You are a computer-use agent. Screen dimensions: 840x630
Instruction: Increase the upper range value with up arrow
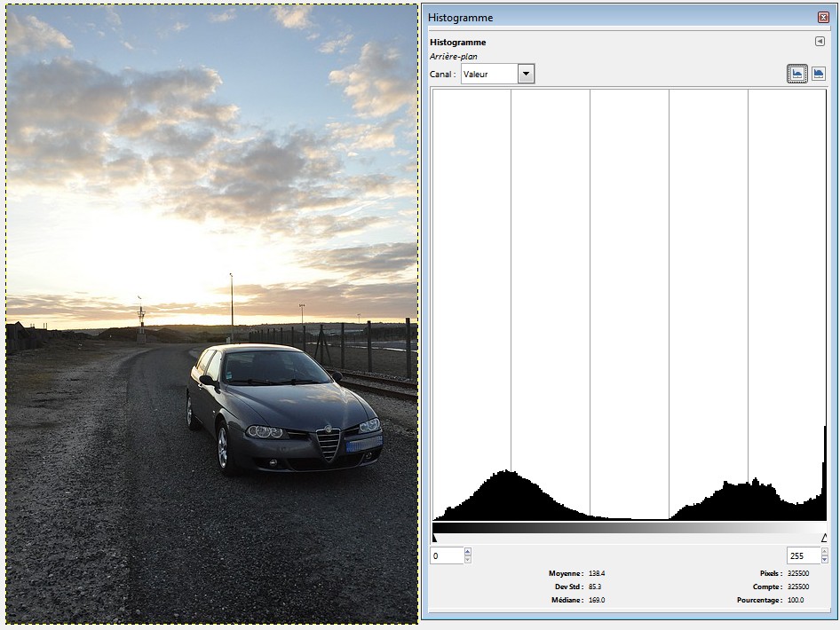[823, 552]
